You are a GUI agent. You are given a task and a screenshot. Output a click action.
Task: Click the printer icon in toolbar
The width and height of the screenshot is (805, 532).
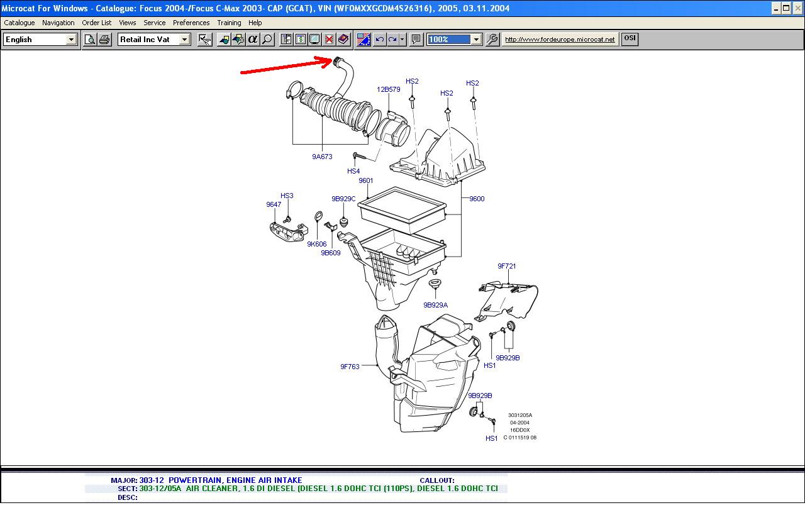tap(104, 40)
